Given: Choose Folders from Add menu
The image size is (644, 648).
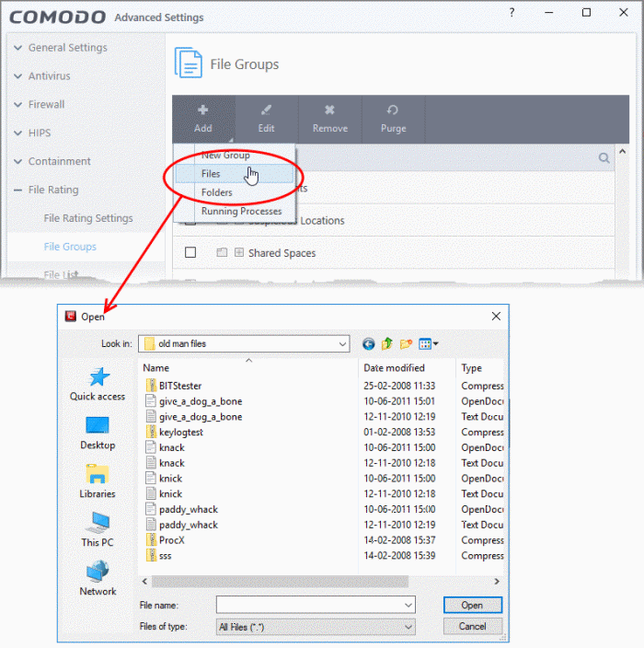Looking at the screenshot, I should pos(217,192).
